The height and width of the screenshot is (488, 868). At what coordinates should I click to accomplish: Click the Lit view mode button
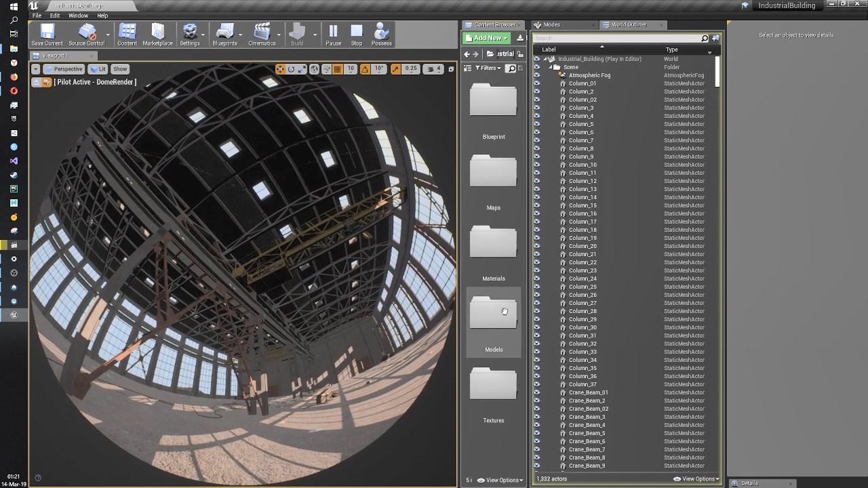point(99,69)
